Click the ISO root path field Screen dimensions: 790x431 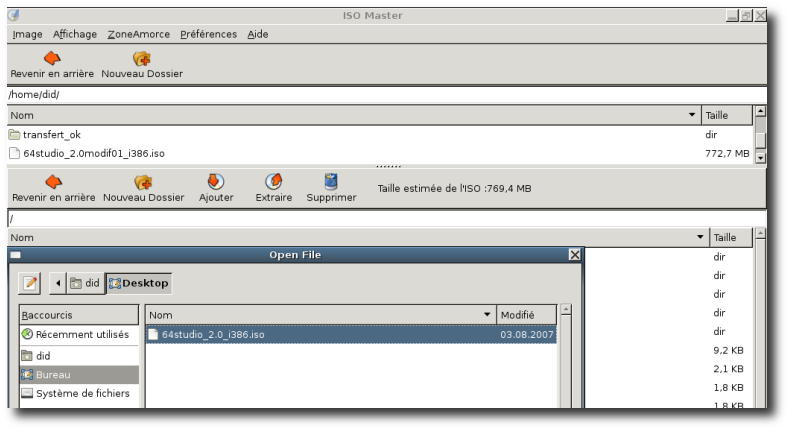[x=387, y=219]
